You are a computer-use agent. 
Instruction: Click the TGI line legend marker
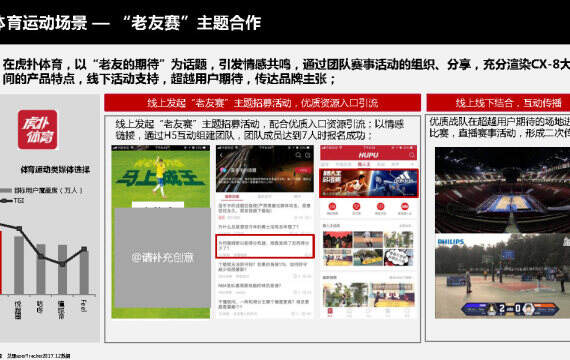click(x=6, y=201)
